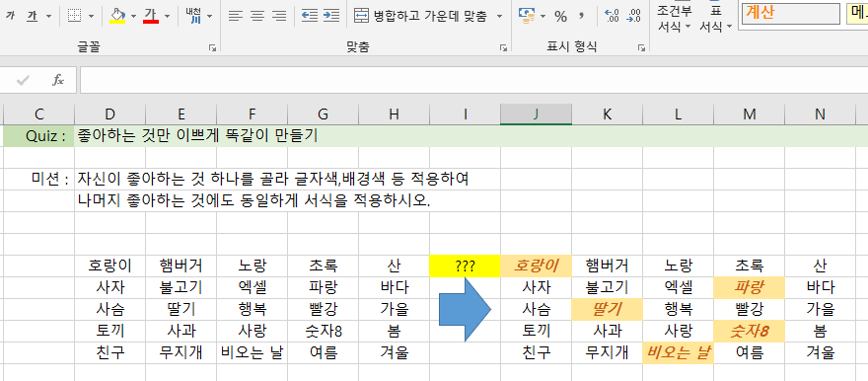This screenshot has height=381, width=868.
Task: Select highlighted 숫자8 cell in column M
Action: [749, 331]
